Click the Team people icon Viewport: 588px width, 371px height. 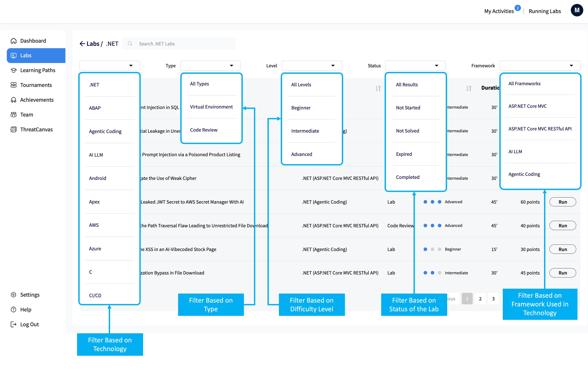(x=14, y=115)
